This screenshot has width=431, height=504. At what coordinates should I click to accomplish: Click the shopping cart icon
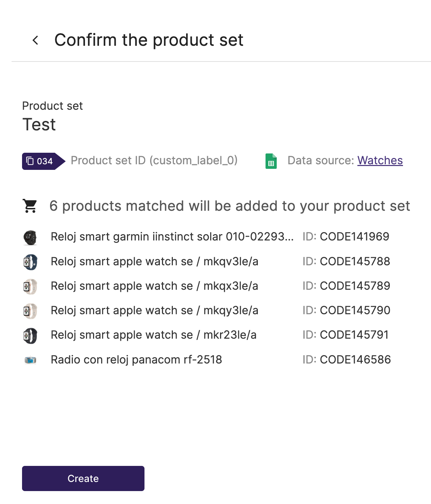pyautogui.click(x=30, y=206)
